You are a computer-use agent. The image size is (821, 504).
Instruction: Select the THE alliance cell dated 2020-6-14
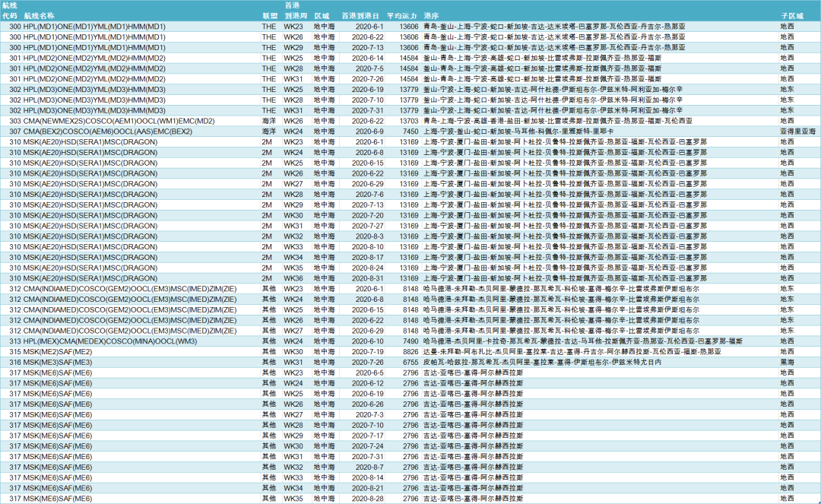click(269, 58)
